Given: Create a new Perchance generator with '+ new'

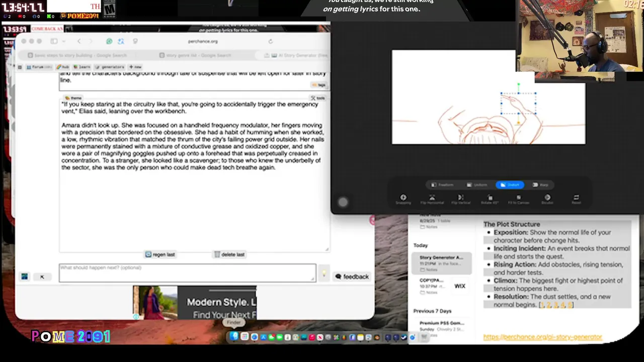Looking at the screenshot, I should tap(135, 67).
